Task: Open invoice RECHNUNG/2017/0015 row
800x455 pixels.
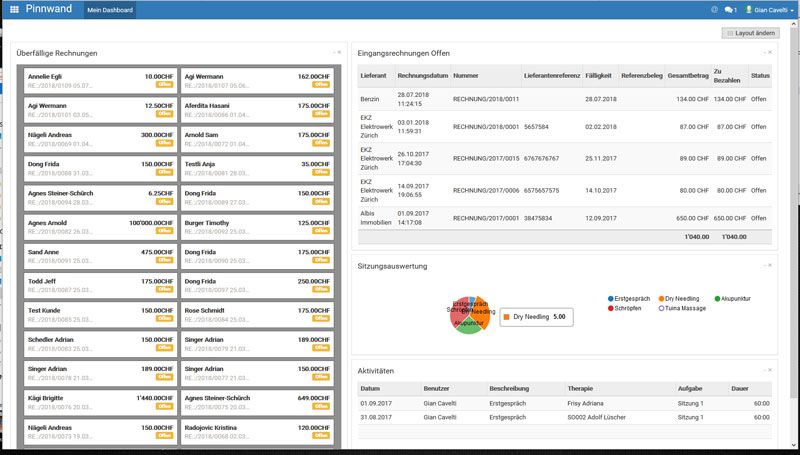Action: pyautogui.click(x=564, y=159)
